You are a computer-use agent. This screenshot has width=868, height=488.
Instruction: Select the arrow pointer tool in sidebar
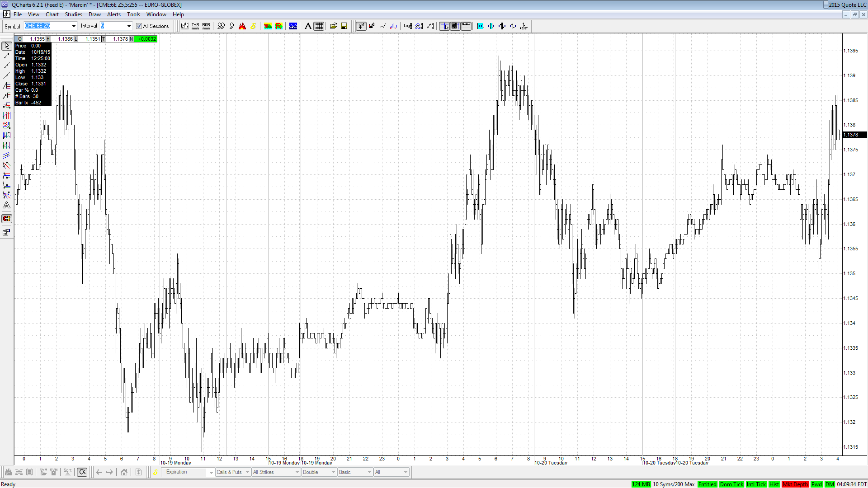click(7, 46)
